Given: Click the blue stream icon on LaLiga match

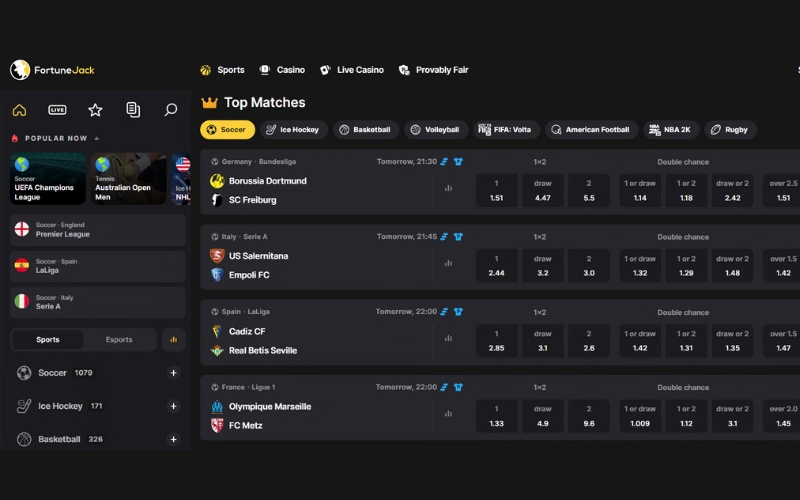Looking at the screenshot, I should click(x=444, y=312).
